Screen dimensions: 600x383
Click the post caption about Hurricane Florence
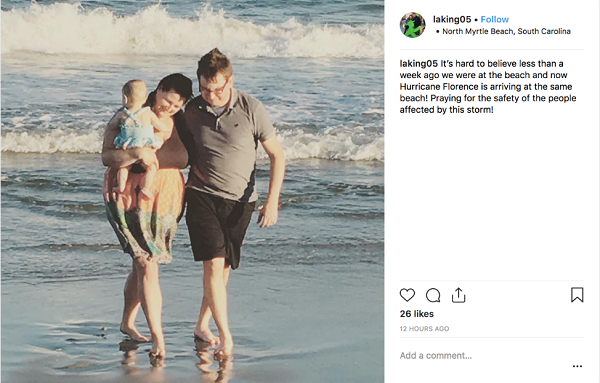[488, 86]
